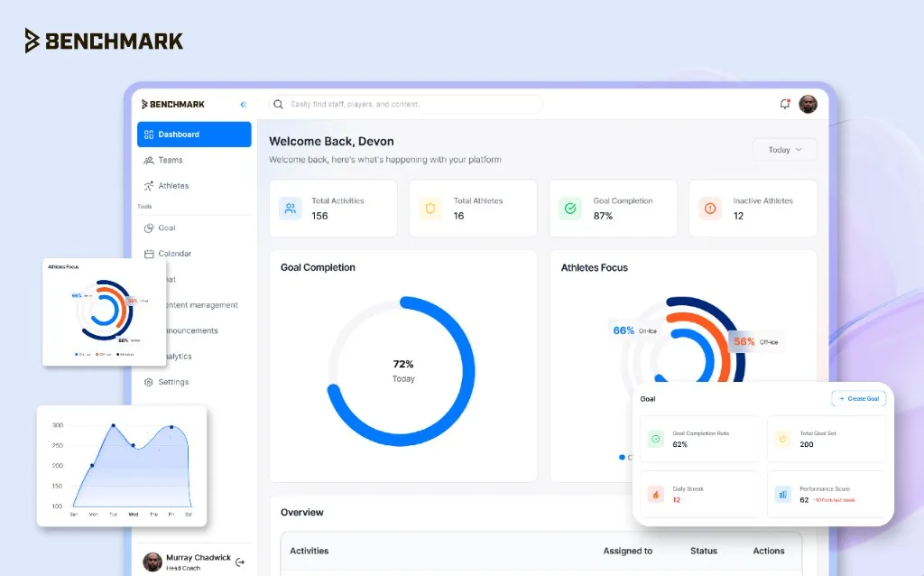
Task: Click the Overview section heading
Action: tap(301, 512)
